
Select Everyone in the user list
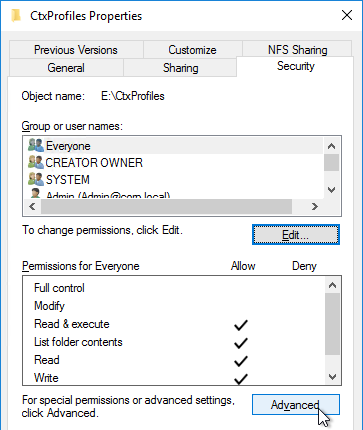click(173, 146)
